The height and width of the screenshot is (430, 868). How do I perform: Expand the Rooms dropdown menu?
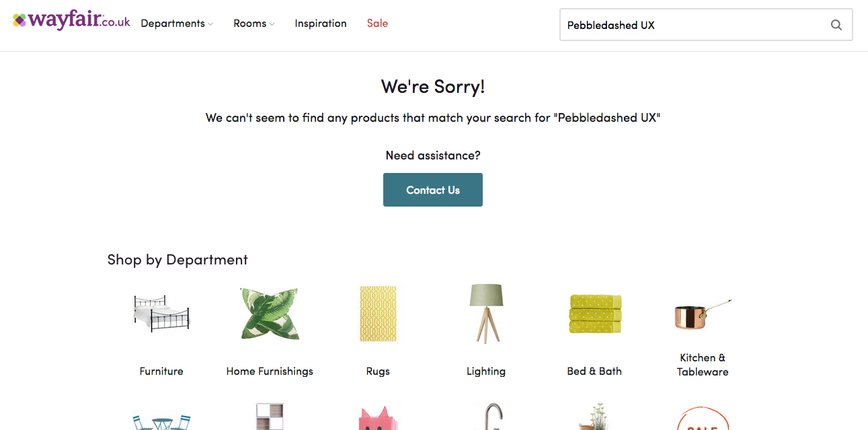point(253,24)
